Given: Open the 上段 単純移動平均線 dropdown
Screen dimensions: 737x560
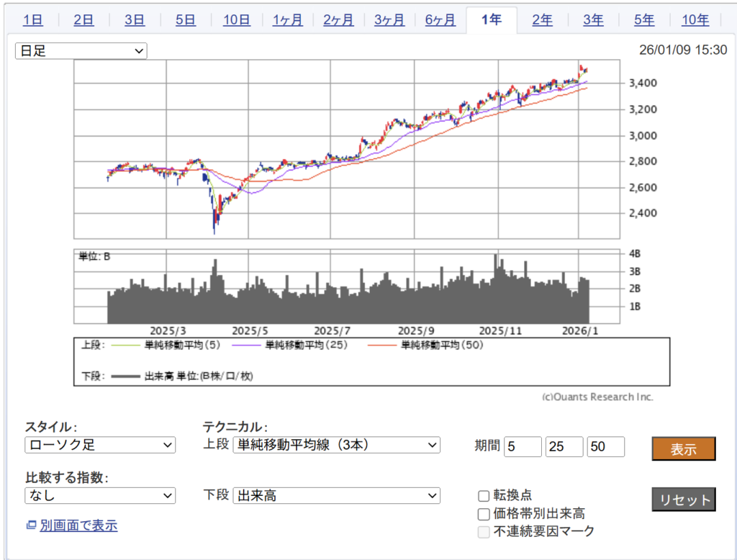Looking at the screenshot, I should (336, 446).
